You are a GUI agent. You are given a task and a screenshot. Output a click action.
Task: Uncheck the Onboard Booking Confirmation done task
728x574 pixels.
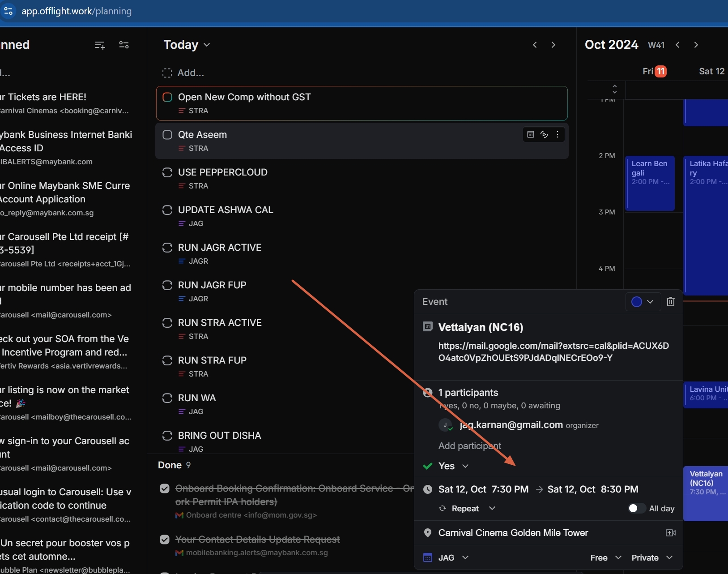165,488
